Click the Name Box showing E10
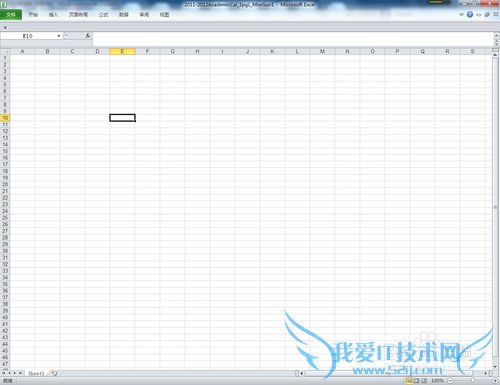Image resolution: width=500 pixels, height=385 pixels. click(28, 36)
